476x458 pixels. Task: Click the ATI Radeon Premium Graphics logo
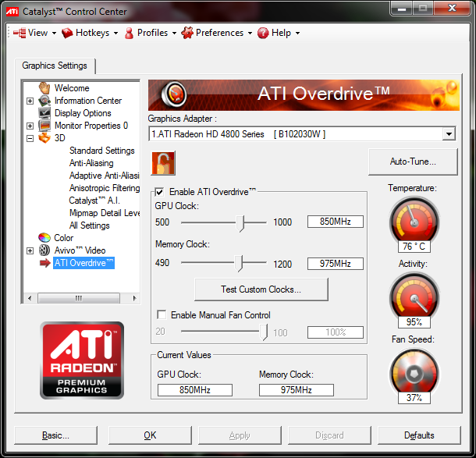[x=82, y=360]
